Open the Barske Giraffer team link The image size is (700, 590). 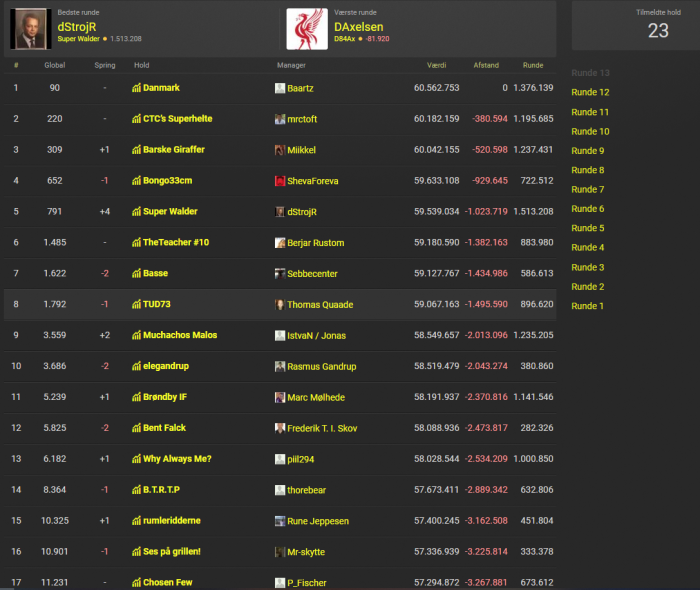click(174, 150)
